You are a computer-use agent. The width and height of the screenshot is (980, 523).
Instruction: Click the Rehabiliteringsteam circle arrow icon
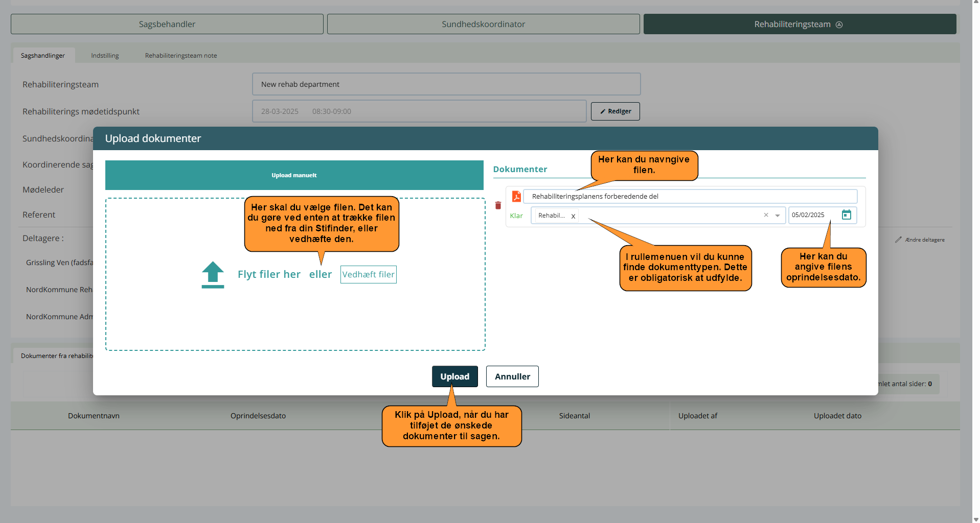coord(839,25)
